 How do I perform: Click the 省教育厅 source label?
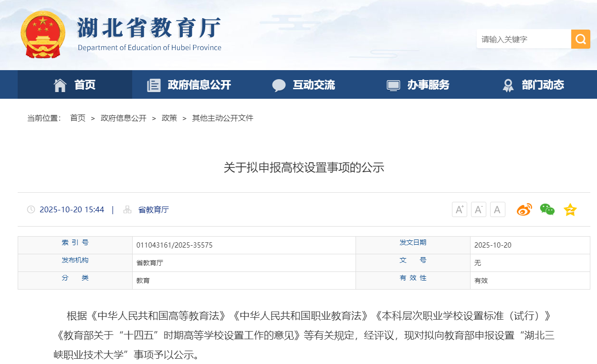click(153, 209)
